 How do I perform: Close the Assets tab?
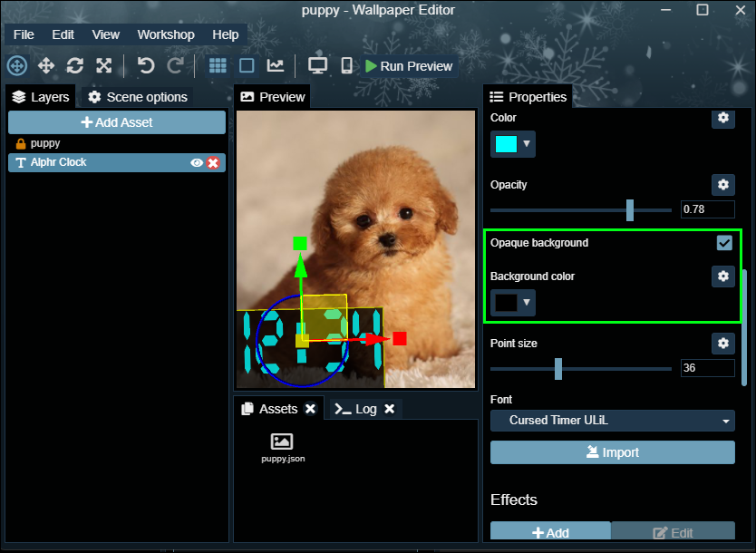tap(311, 409)
